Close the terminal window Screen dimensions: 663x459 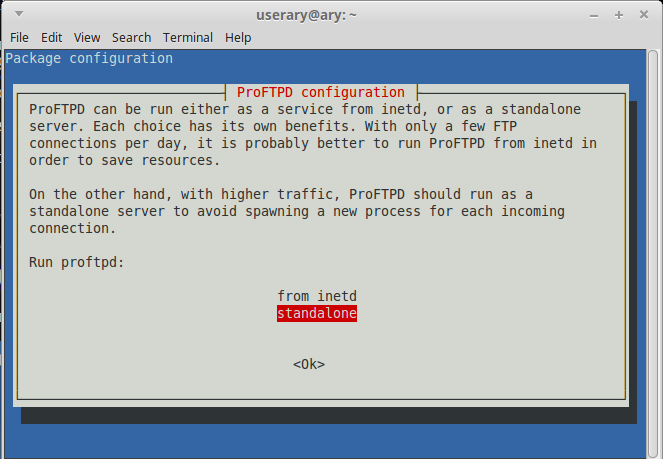pyautogui.click(x=644, y=15)
